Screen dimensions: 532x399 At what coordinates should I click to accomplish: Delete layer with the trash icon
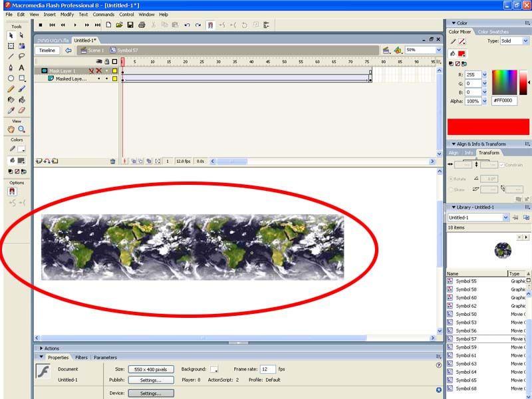tap(112, 161)
